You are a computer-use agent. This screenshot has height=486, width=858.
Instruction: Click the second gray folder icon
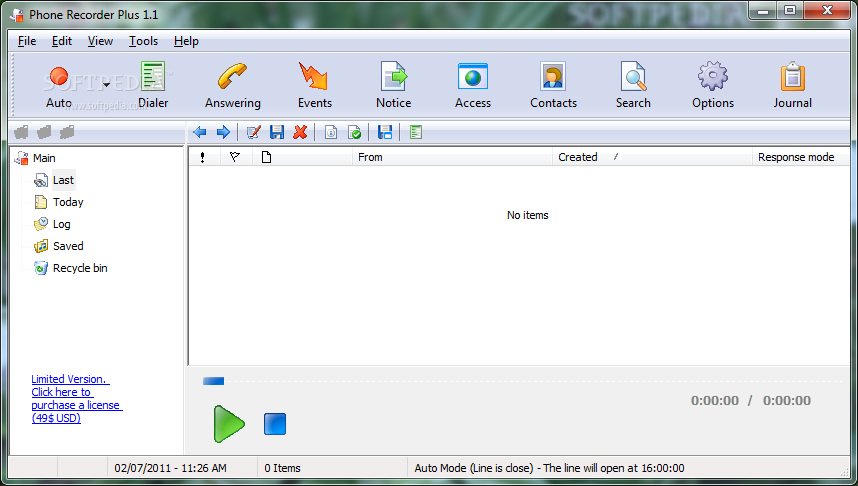click(x=44, y=132)
